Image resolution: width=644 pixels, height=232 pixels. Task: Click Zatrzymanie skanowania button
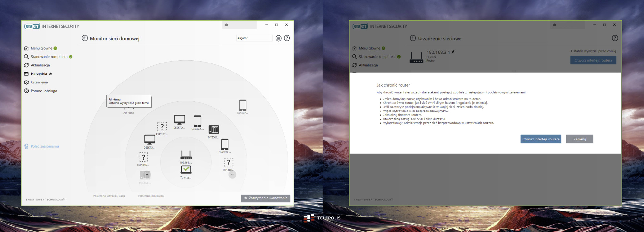coord(266,198)
